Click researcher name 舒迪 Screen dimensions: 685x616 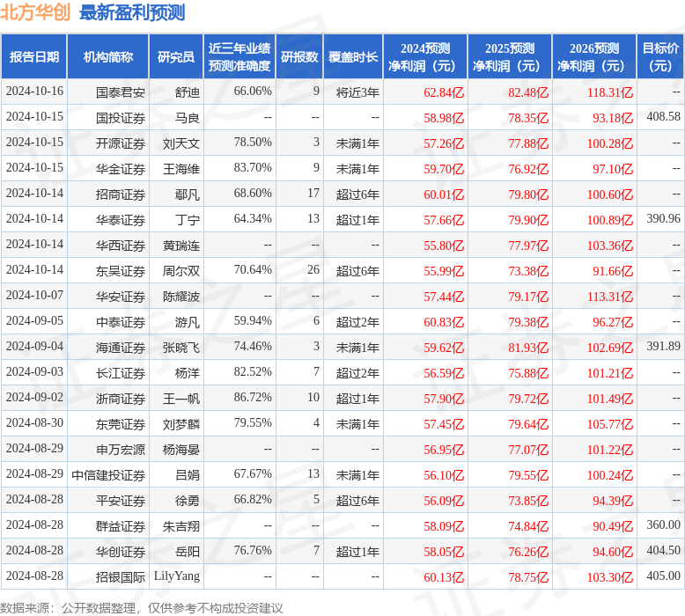188,92
